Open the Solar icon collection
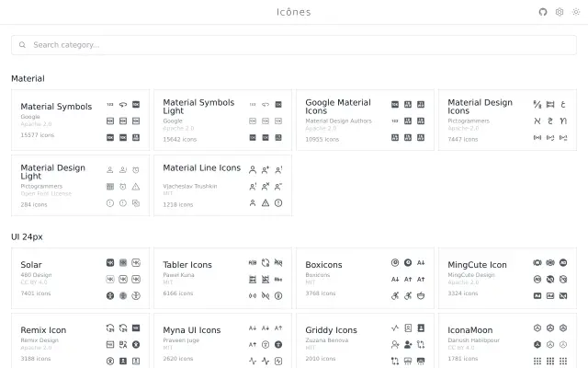 [80, 278]
